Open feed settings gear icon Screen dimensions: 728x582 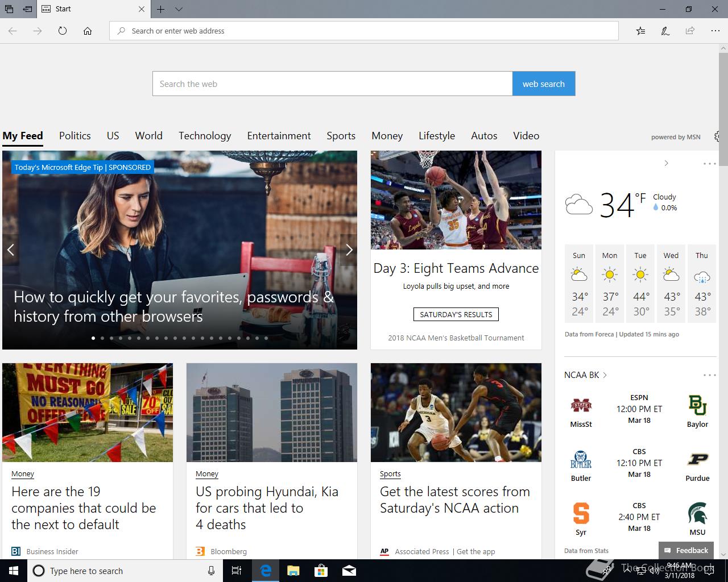tap(717, 136)
